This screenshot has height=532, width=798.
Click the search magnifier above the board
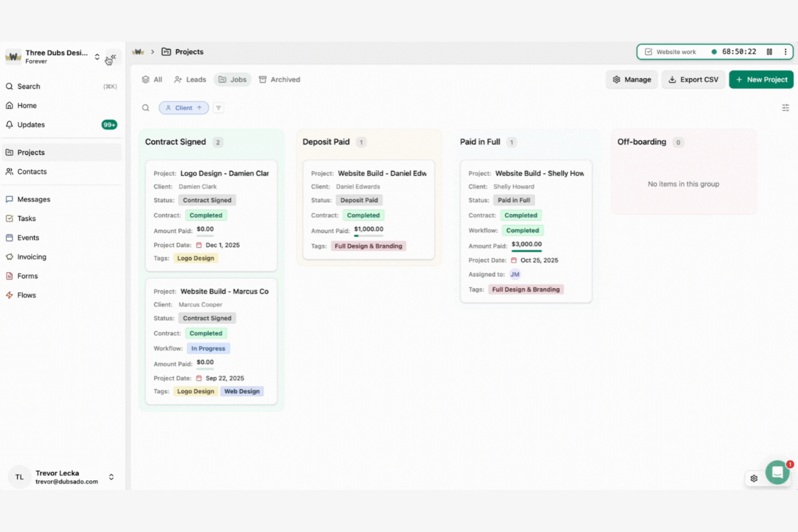146,107
